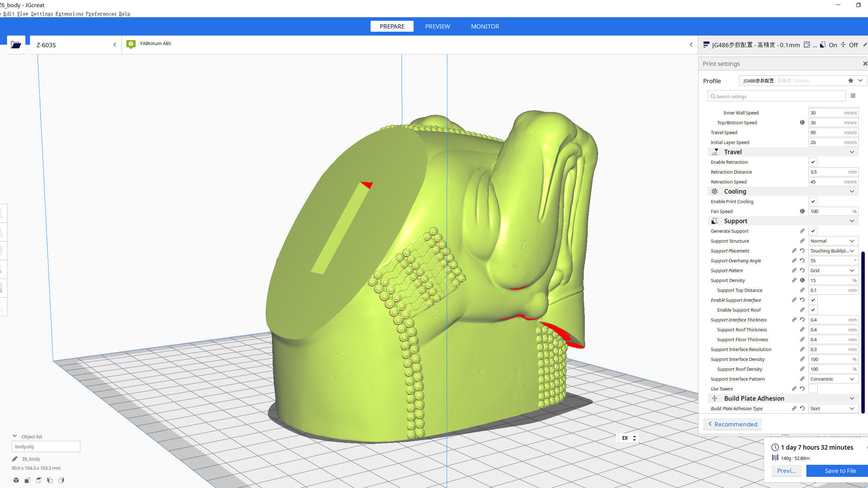Click the clock print time icon
The height and width of the screenshot is (488, 868).
775,448
